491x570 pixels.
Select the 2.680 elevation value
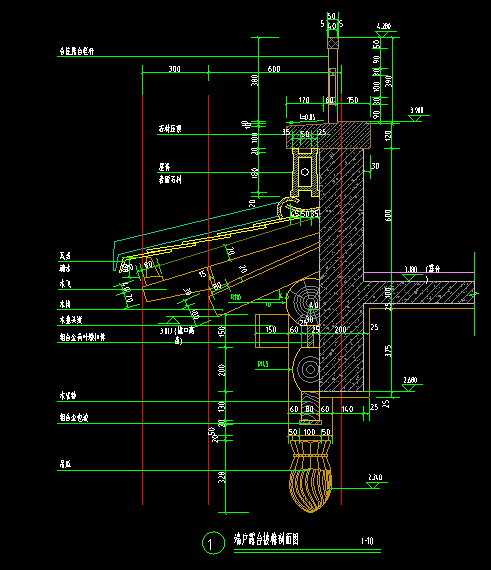tap(410, 380)
